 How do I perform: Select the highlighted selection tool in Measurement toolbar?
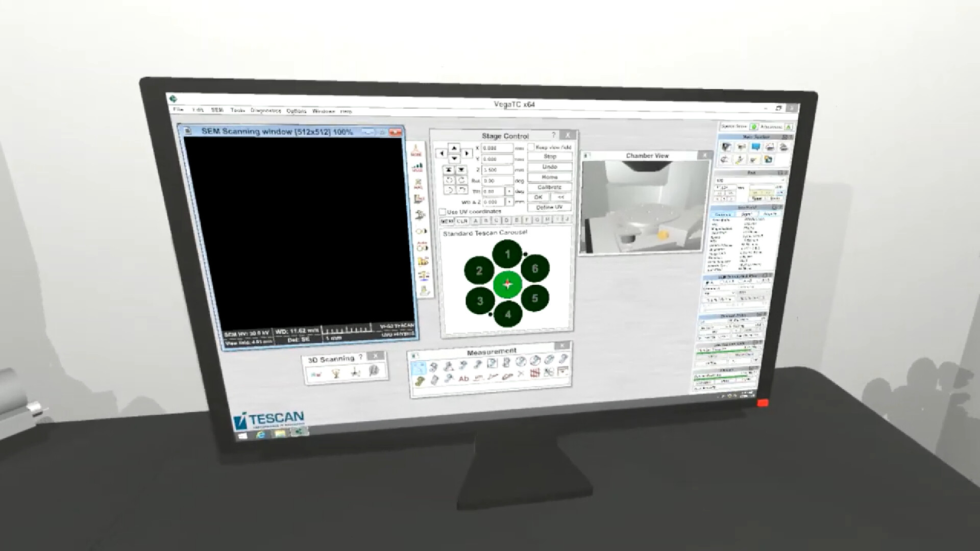pyautogui.click(x=420, y=368)
